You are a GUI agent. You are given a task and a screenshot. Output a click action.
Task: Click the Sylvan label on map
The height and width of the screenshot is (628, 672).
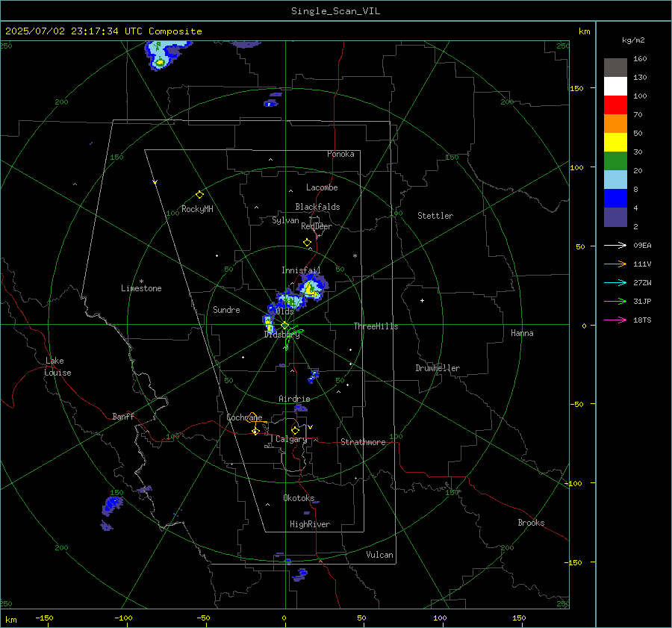point(285,220)
